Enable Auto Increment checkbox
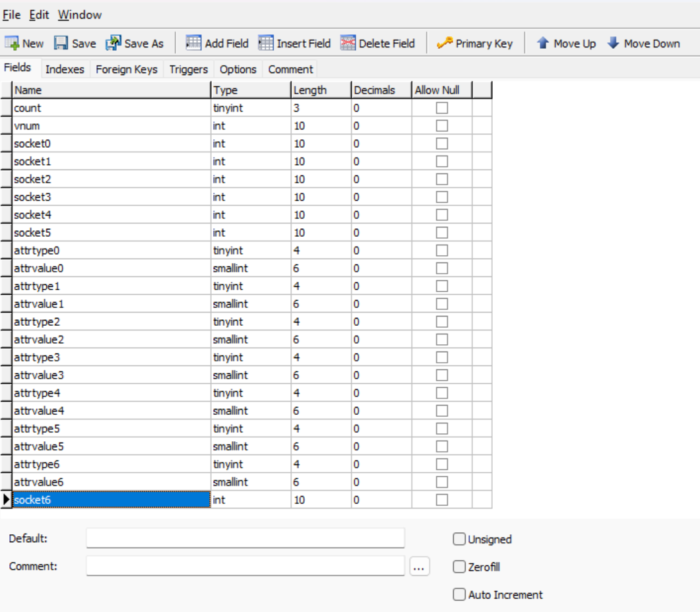Viewport: 700px width, 612px height. pyautogui.click(x=459, y=594)
